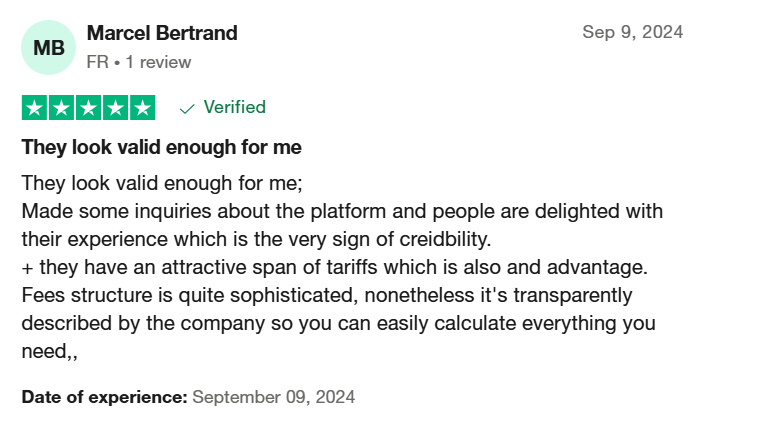
Task: Open Marcel Bertrand's profile name link
Action: click(x=162, y=33)
